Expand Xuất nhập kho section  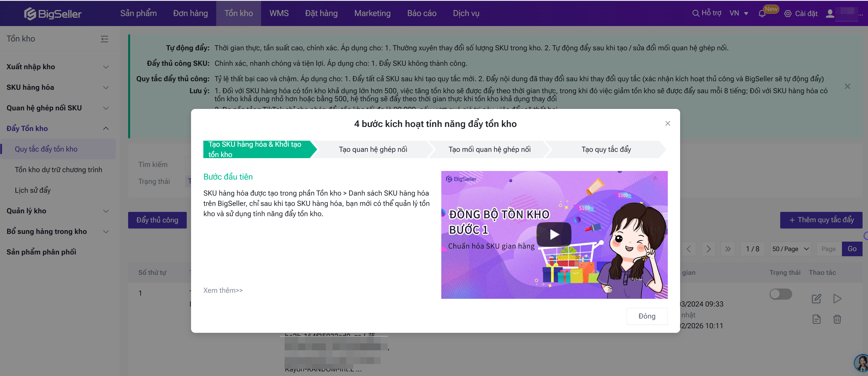click(106, 67)
